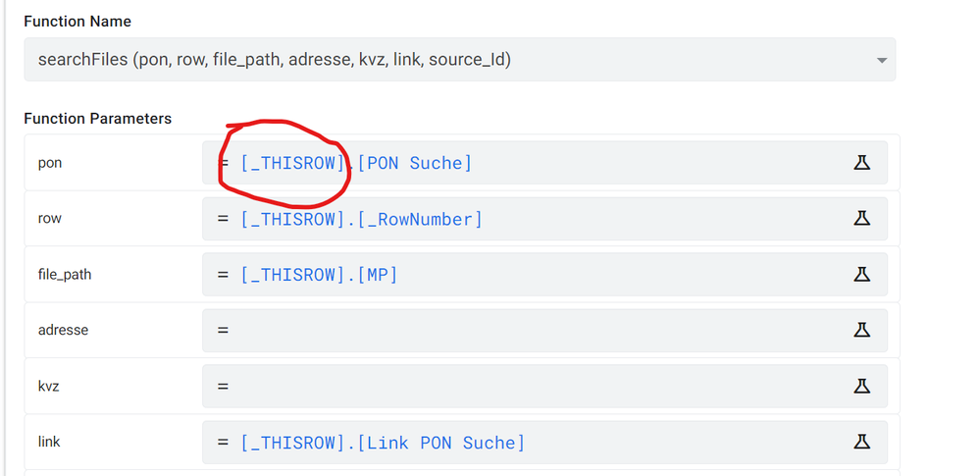Click the empty adresse expression field
The height and width of the screenshot is (476, 980).
(544, 330)
